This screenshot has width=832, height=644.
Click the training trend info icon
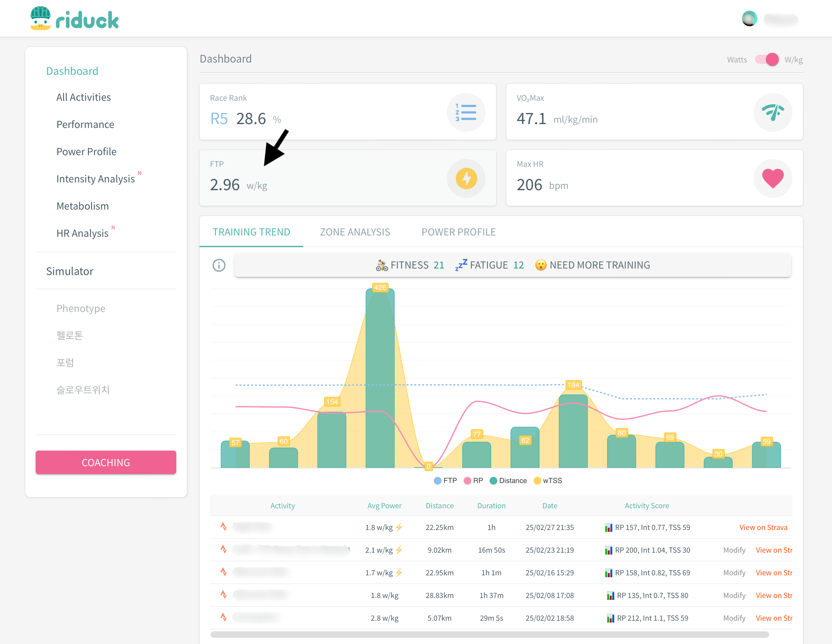(x=219, y=265)
